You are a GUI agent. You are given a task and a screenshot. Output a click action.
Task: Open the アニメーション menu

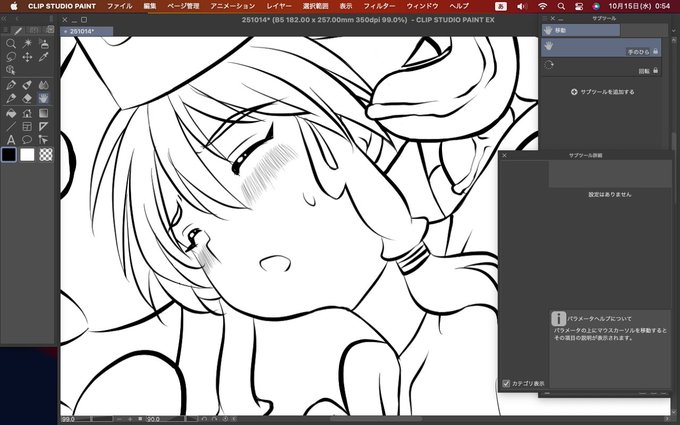coord(232,6)
